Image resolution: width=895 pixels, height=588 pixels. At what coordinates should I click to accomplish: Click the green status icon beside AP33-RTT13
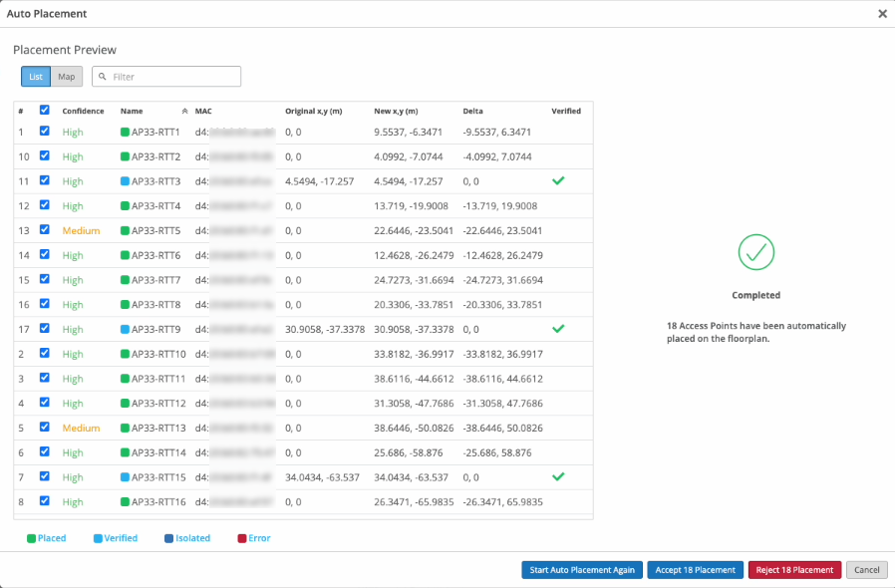coord(126,428)
